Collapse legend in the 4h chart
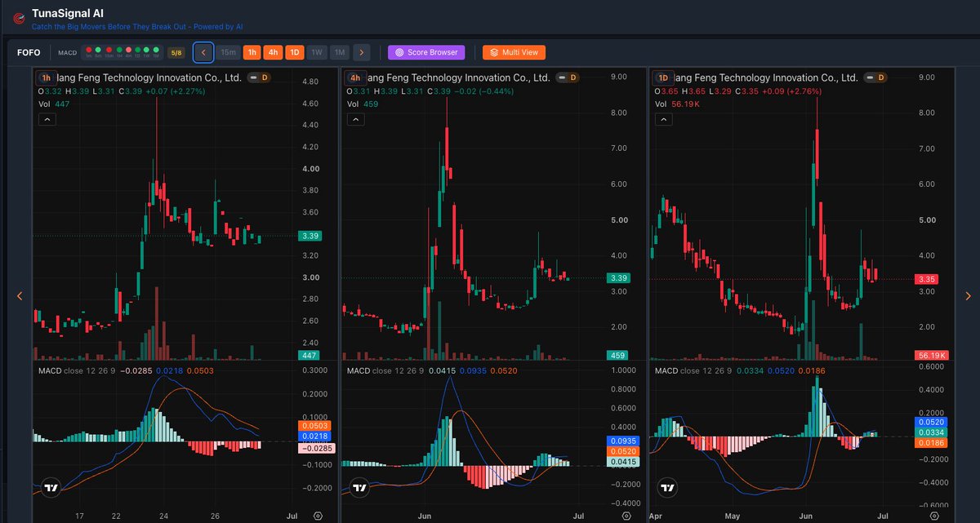 (355, 119)
